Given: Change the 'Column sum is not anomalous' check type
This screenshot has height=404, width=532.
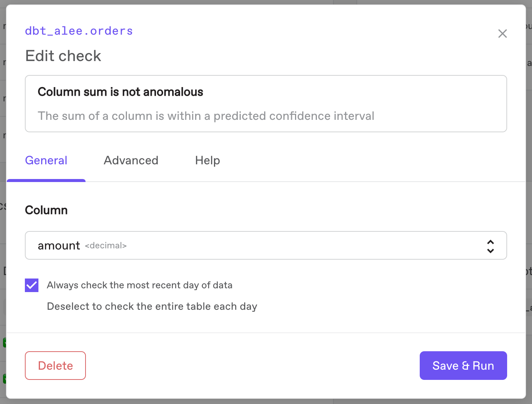Looking at the screenshot, I should [266, 103].
